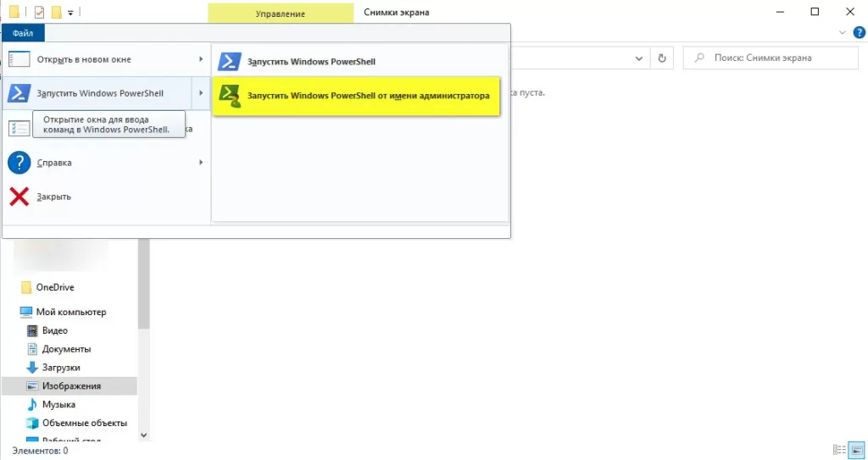Open the Документы folder in the sidebar
This screenshot has height=460, width=868.
click(x=66, y=349)
